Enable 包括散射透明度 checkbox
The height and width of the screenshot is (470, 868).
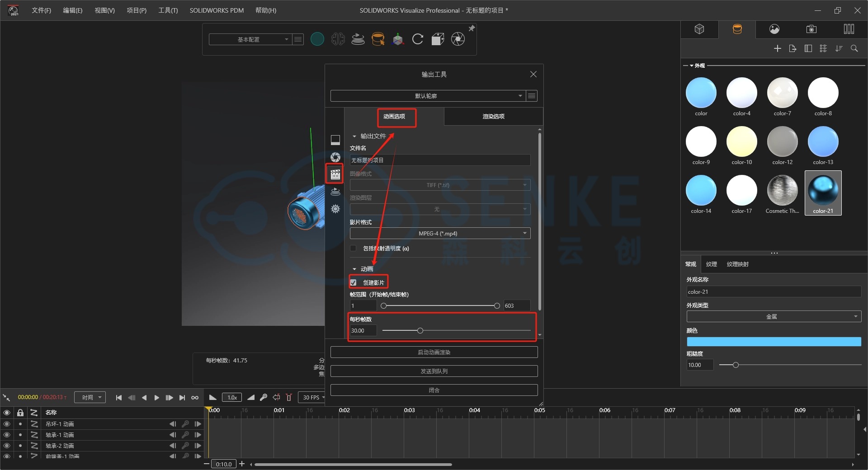pyautogui.click(x=353, y=248)
